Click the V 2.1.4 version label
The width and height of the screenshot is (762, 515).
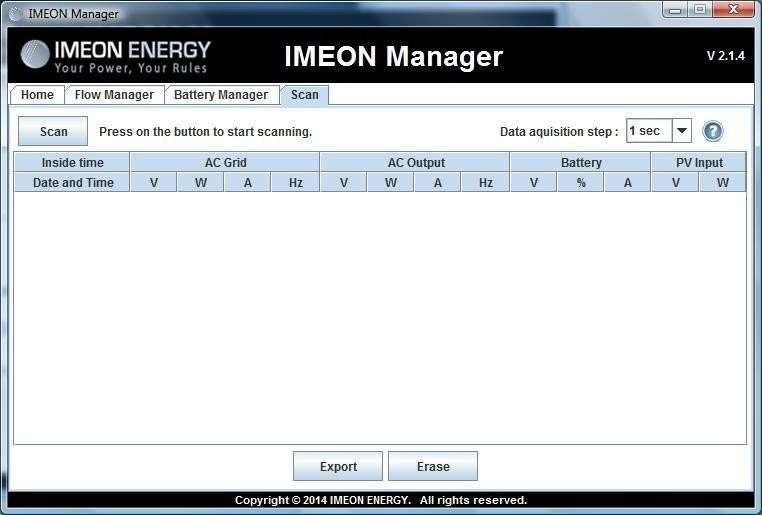pos(726,56)
